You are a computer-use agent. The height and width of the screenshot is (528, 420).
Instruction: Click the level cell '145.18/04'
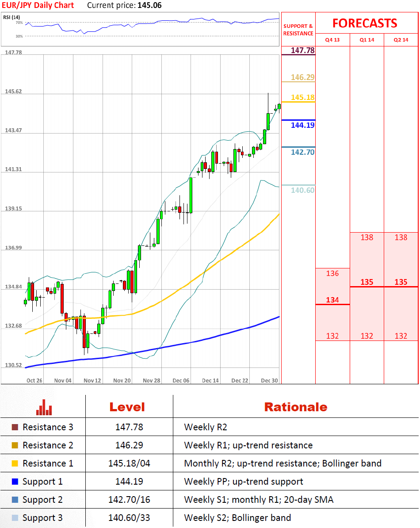point(129,463)
